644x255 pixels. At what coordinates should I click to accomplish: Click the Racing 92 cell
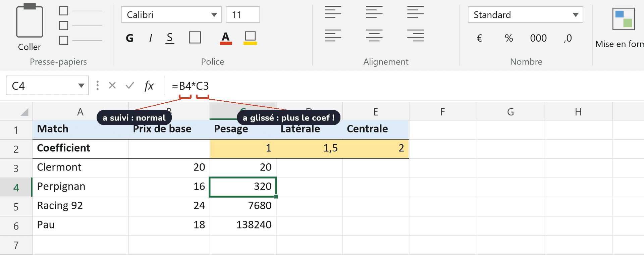[80, 206]
